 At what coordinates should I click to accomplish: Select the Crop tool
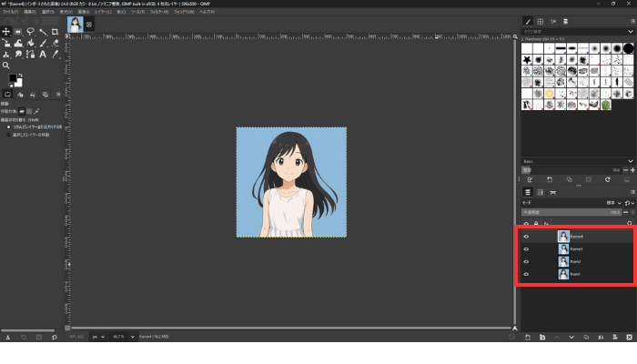[x=55, y=32]
